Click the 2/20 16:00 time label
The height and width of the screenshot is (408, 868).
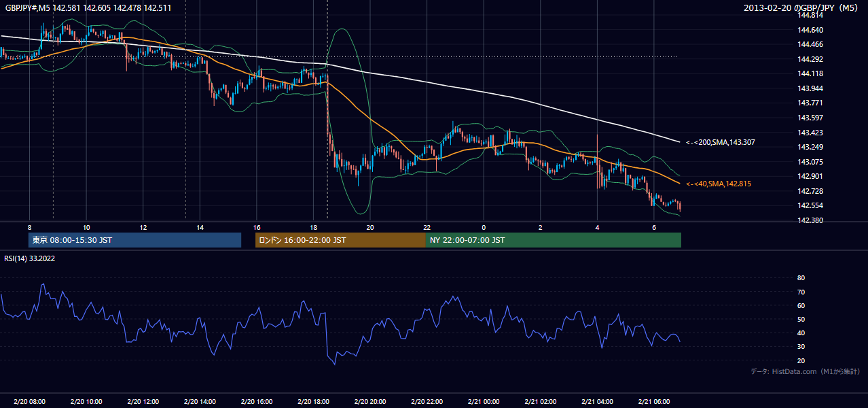(256, 402)
